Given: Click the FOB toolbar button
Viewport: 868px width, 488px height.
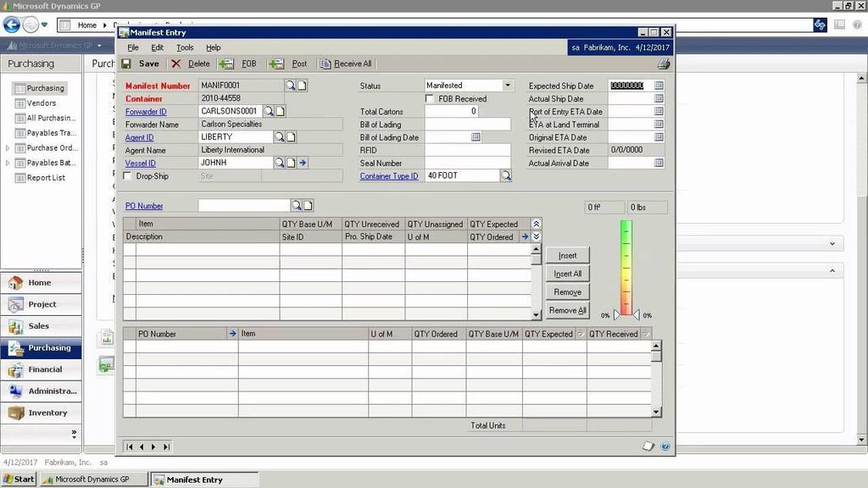Looking at the screenshot, I should point(238,64).
